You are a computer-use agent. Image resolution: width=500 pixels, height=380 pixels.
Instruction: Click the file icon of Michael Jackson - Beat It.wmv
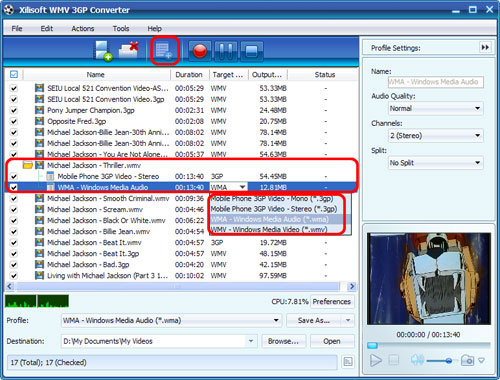point(39,242)
